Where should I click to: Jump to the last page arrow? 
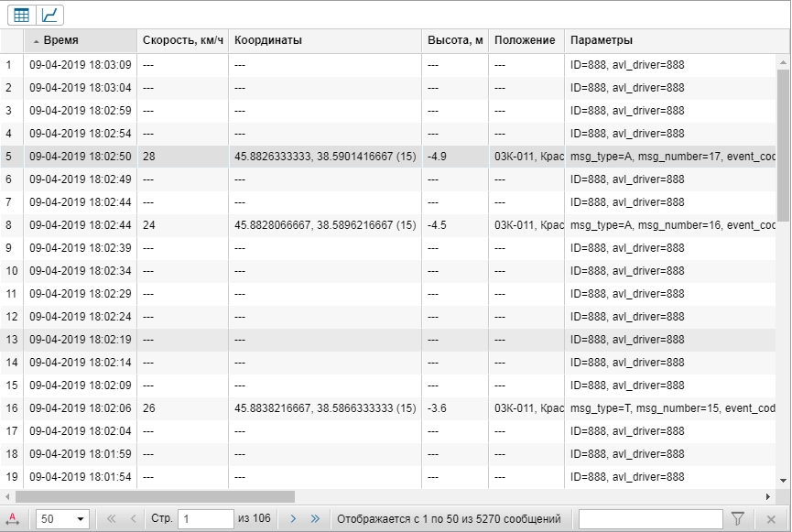coord(316,519)
